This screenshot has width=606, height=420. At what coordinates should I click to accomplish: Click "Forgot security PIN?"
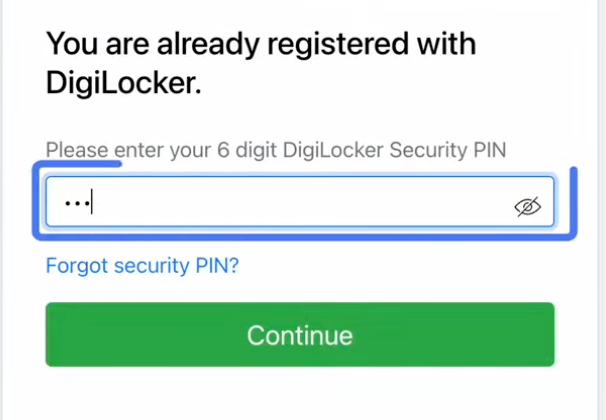point(143,267)
